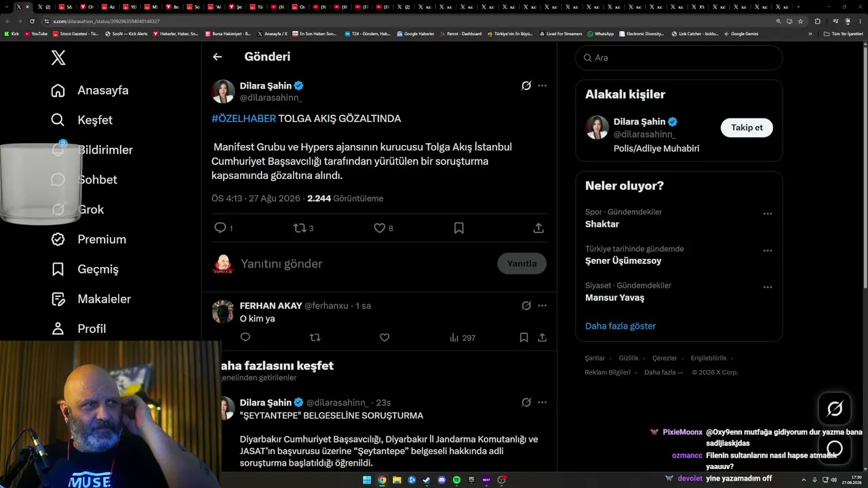Bookmark FERHAN AKAY's reply

[x=524, y=337]
